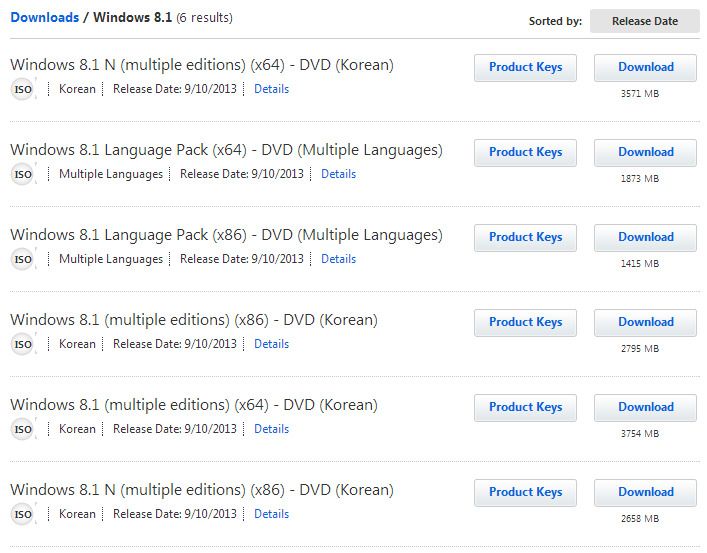Screen dimensions: 707x553
Task: Click ISO icon for Windows 8.1 N x64 Korean
Action: tap(23, 89)
